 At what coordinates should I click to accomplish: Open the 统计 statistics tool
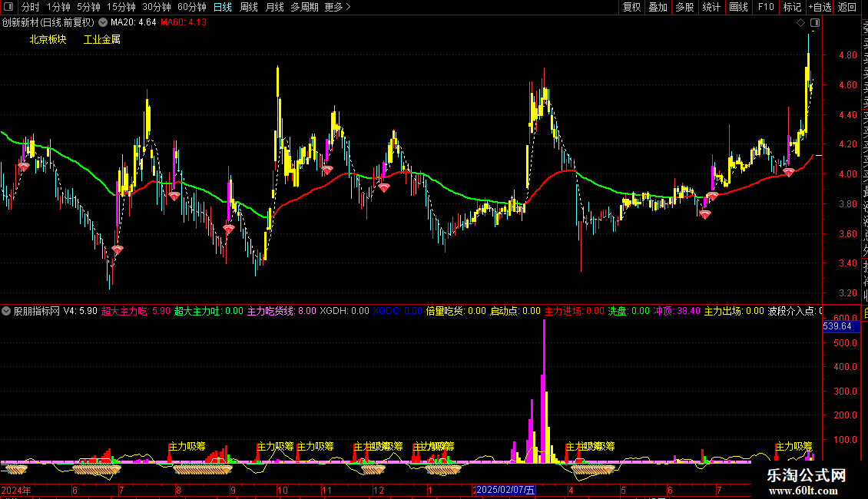(711, 7)
